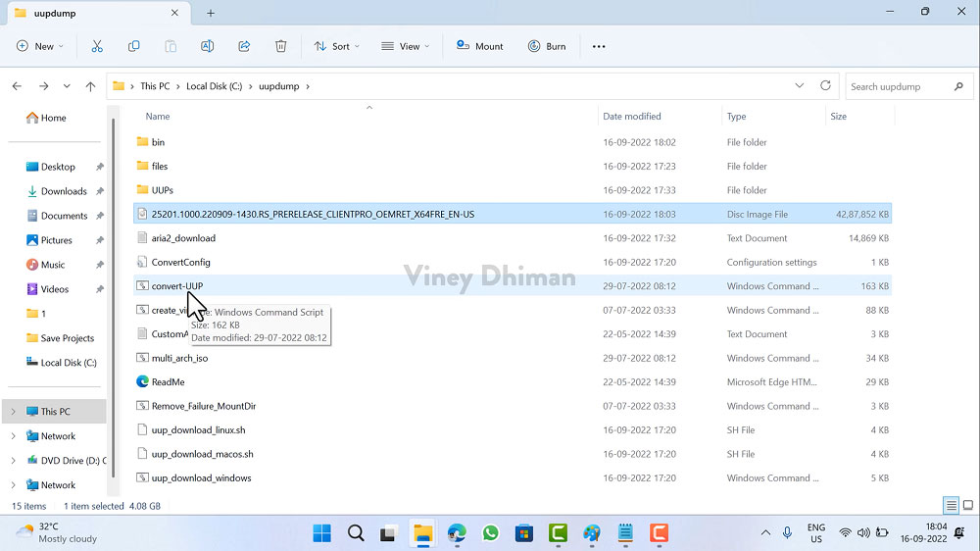
Task: Open WhatsApp on the taskbar
Action: pyautogui.click(x=491, y=533)
